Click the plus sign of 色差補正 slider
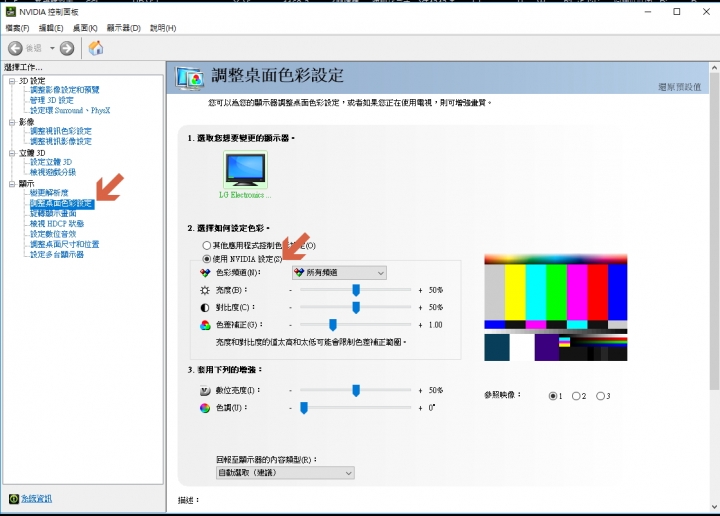 pyautogui.click(x=420, y=325)
